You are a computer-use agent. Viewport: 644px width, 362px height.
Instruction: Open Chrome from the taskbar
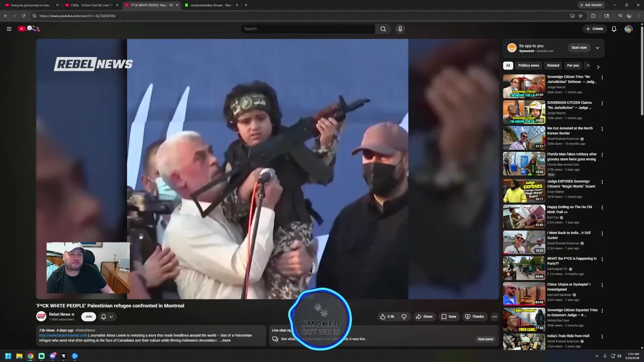pos(30,356)
